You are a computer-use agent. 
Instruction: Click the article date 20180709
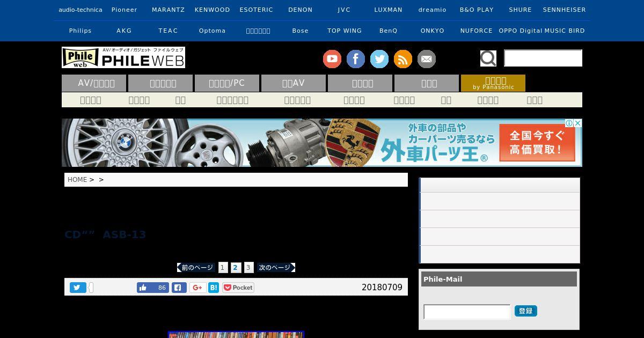pos(382,288)
